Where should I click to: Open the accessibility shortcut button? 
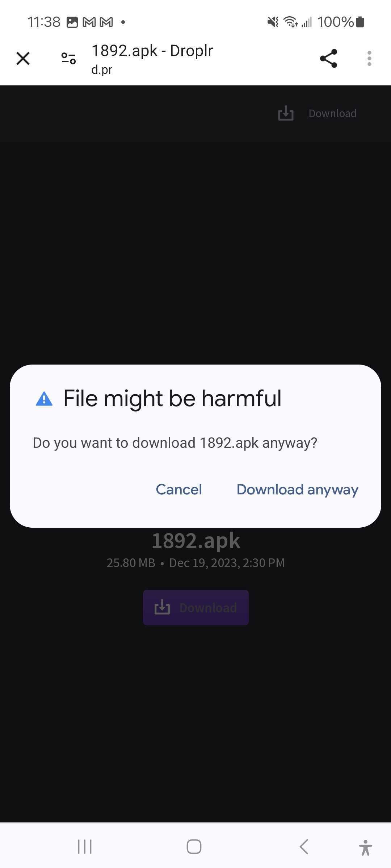[x=366, y=847]
